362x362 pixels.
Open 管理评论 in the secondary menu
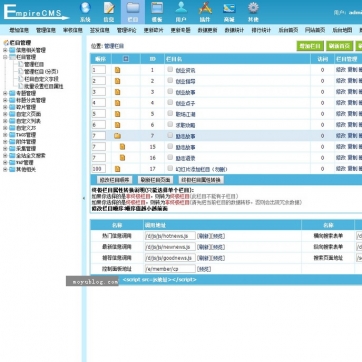127,30
